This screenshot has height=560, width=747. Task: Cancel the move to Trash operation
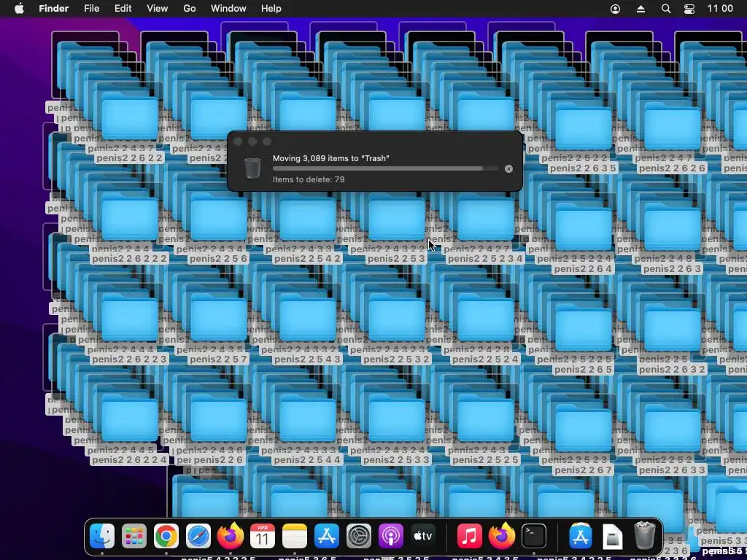(x=508, y=168)
